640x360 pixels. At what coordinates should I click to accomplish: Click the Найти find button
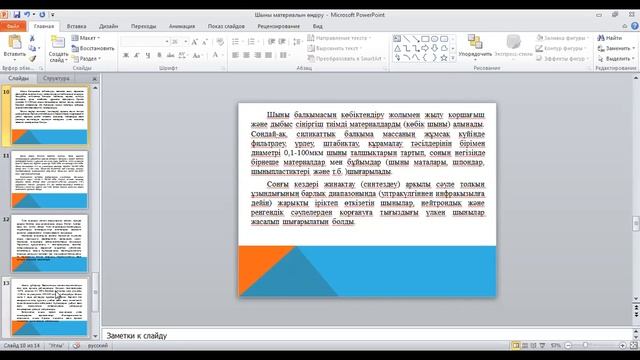(x=610, y=38)
